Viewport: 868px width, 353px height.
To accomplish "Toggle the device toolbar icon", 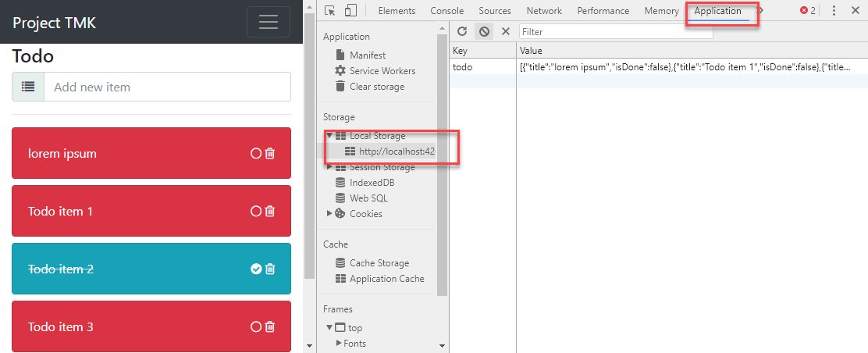I will coord(350,11).
